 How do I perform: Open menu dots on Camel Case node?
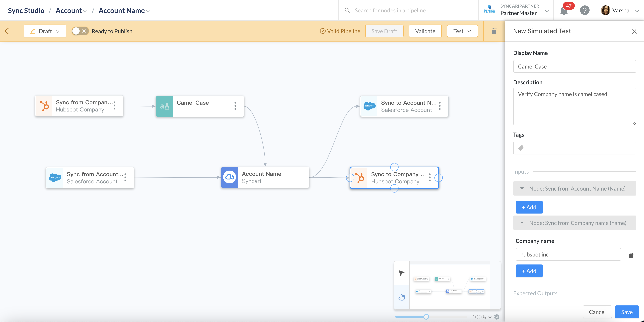coord(235,106)
